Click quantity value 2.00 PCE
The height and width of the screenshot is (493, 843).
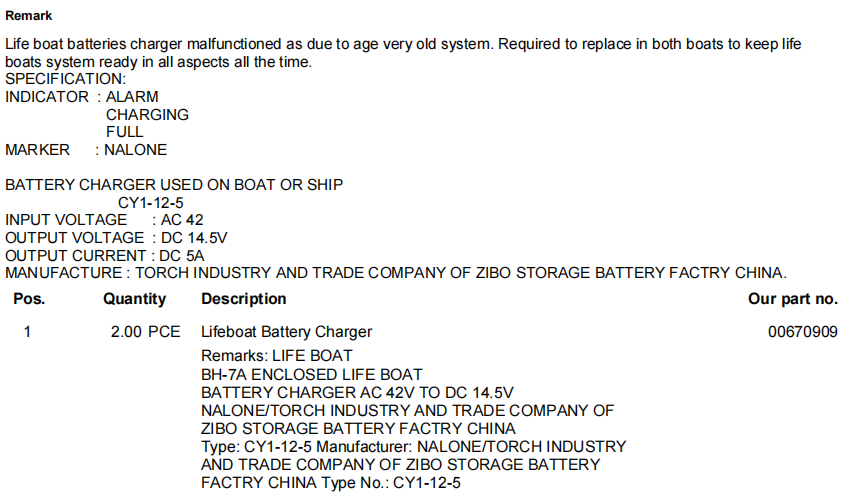(x=145, y=332)
